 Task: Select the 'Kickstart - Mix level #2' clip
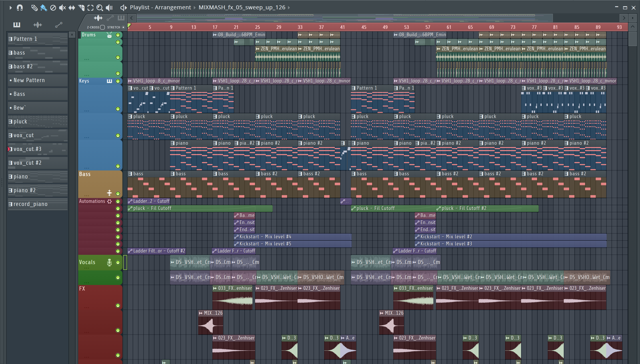coord(511,237)
